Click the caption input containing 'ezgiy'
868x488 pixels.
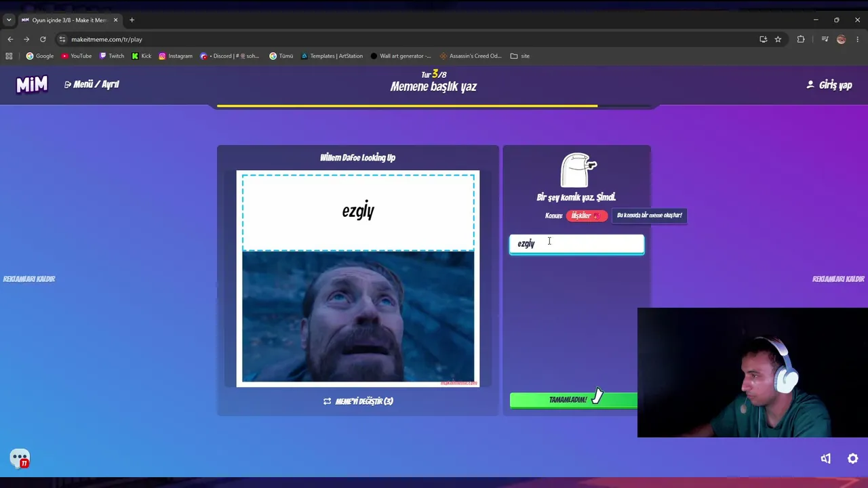576,244
